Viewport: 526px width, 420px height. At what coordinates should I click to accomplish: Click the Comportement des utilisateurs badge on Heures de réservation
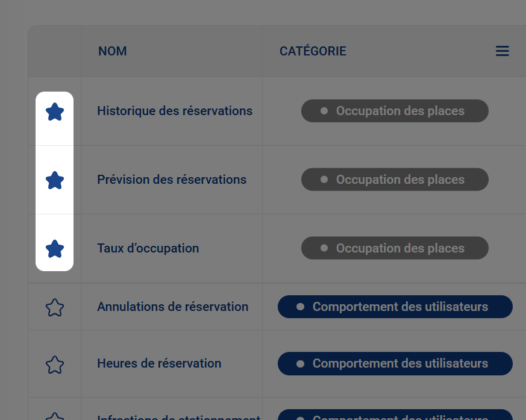(395, 363)
